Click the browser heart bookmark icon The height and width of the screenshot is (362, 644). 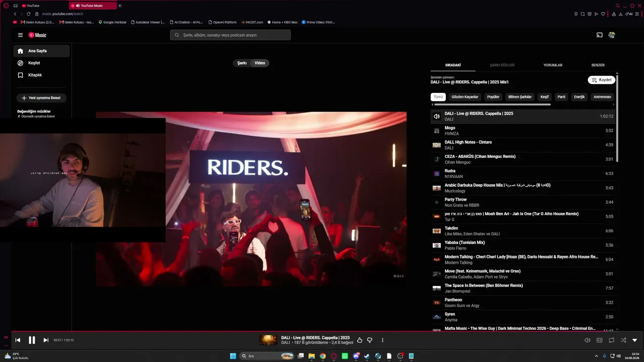coord(603,14)
